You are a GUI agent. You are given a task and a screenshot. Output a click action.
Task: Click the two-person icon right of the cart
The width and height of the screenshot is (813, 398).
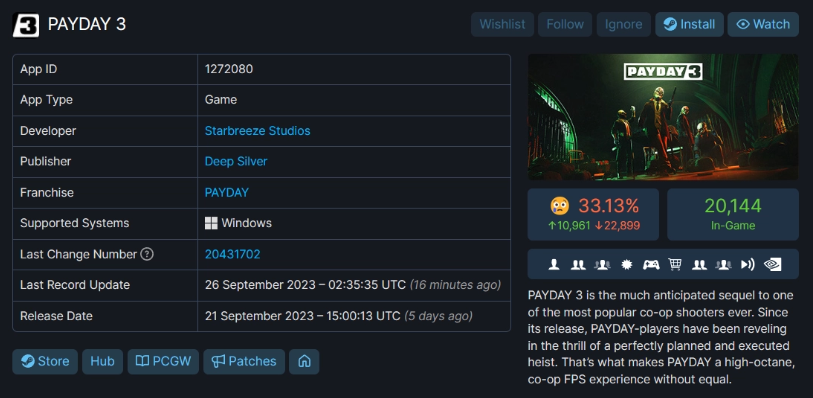pyautogui.click(x=699, y=265)
